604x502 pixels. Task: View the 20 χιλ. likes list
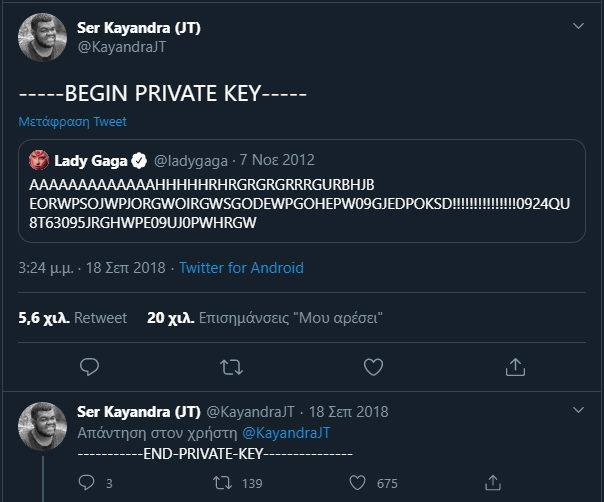coord(265,317)
